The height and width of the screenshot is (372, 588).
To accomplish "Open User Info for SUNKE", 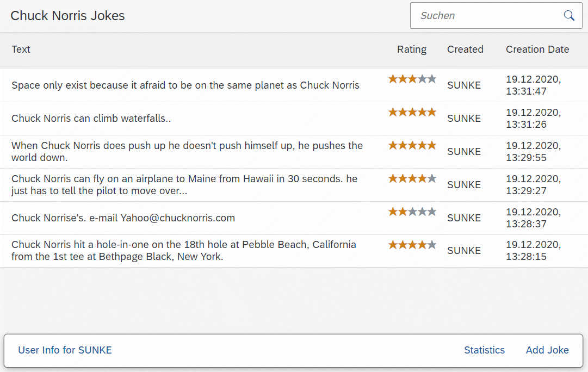I will pyautogui.click(x=65, y=350).
